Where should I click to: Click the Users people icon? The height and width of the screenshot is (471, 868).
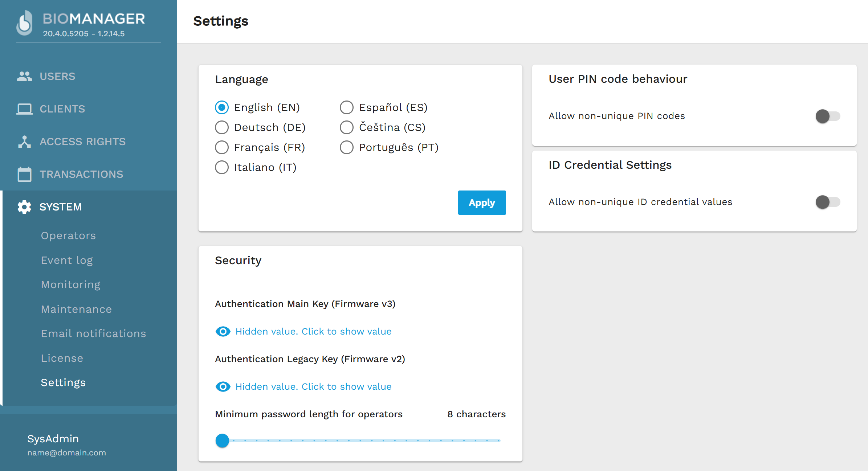[24, 76]
